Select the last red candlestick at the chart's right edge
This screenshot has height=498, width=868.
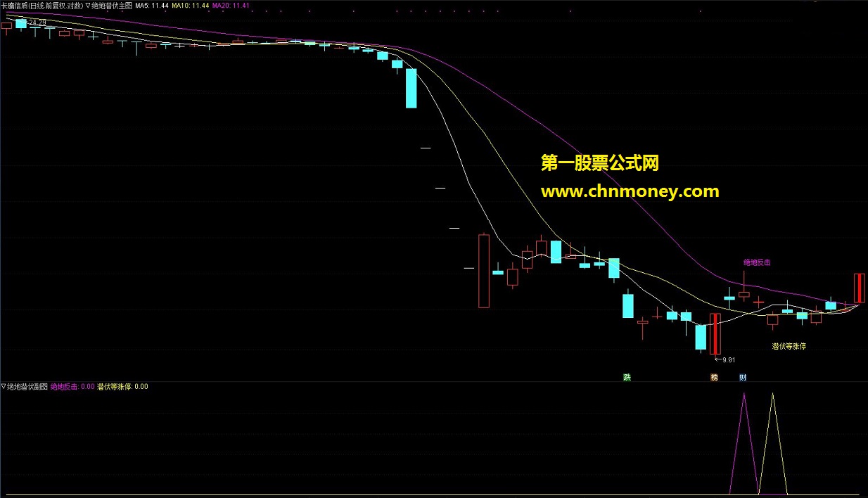coord(860,288)
